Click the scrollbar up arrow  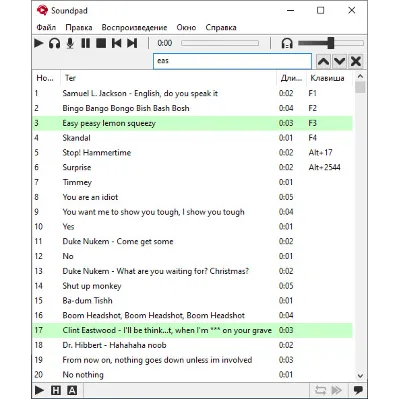pos(360,76)
